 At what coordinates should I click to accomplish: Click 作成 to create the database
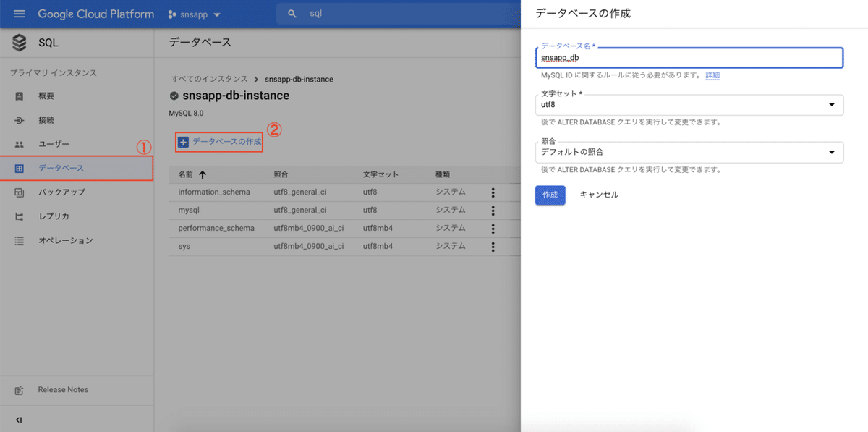tap(550, 195)
